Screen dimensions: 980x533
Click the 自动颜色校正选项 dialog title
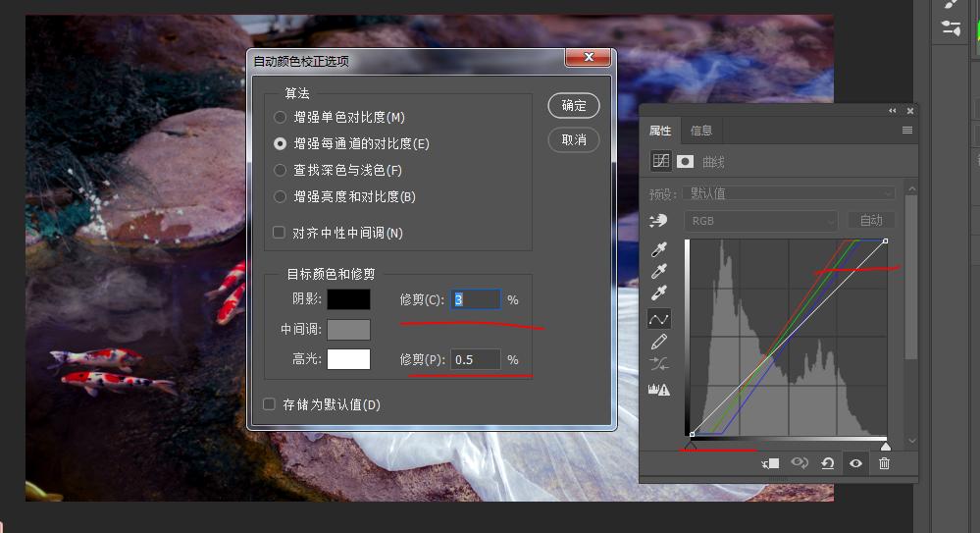pyautogui.click(x=301, y=61)
